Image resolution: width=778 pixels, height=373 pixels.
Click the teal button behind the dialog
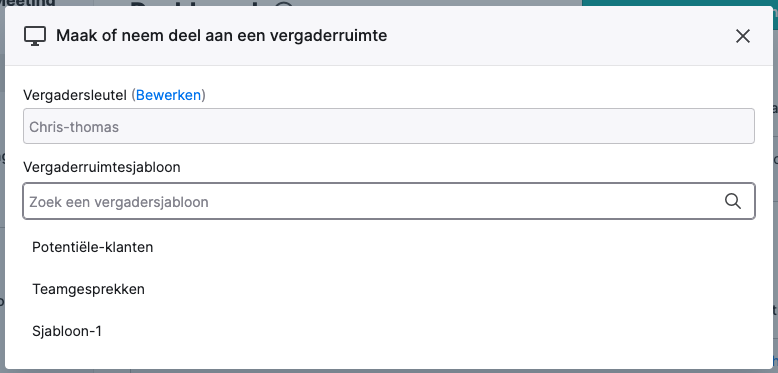pyautogui.click(x=680, y=3)
